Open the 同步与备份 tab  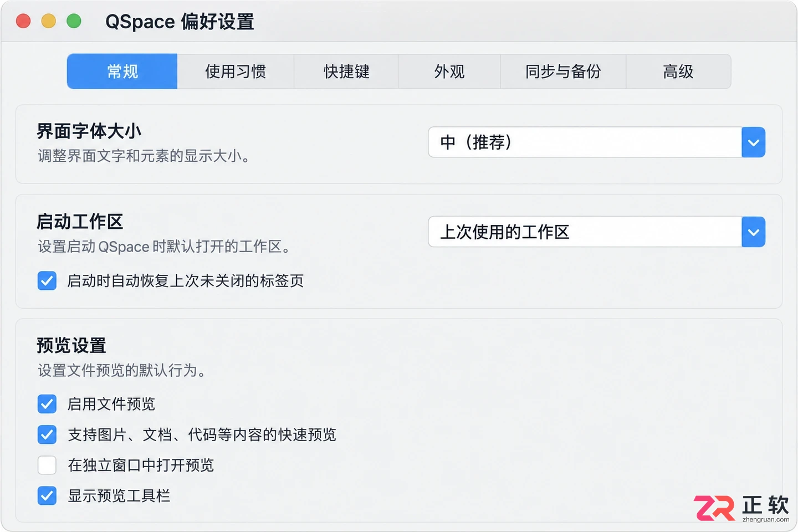click(x=563, y=71)
